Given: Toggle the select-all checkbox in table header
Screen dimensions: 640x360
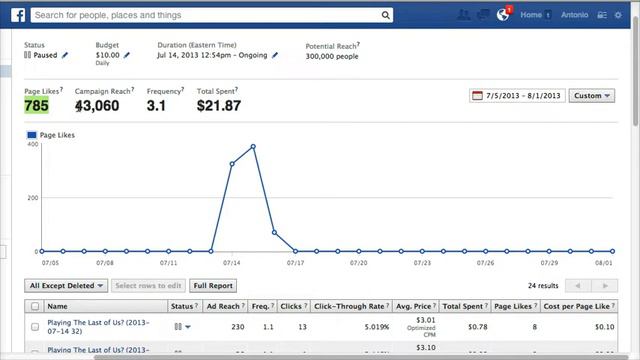Looking at the screenshot, I should point(35,306).
